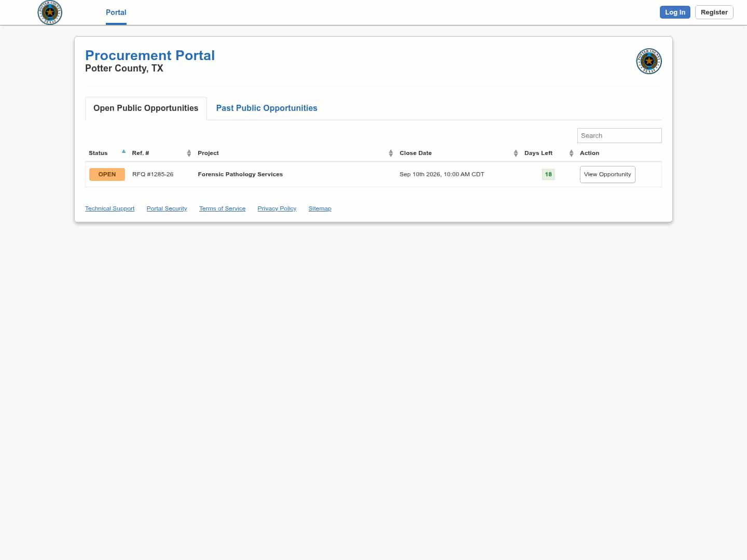Sort table by Status column arrow
The image size is (747, 560).
[x=123, y=152]
